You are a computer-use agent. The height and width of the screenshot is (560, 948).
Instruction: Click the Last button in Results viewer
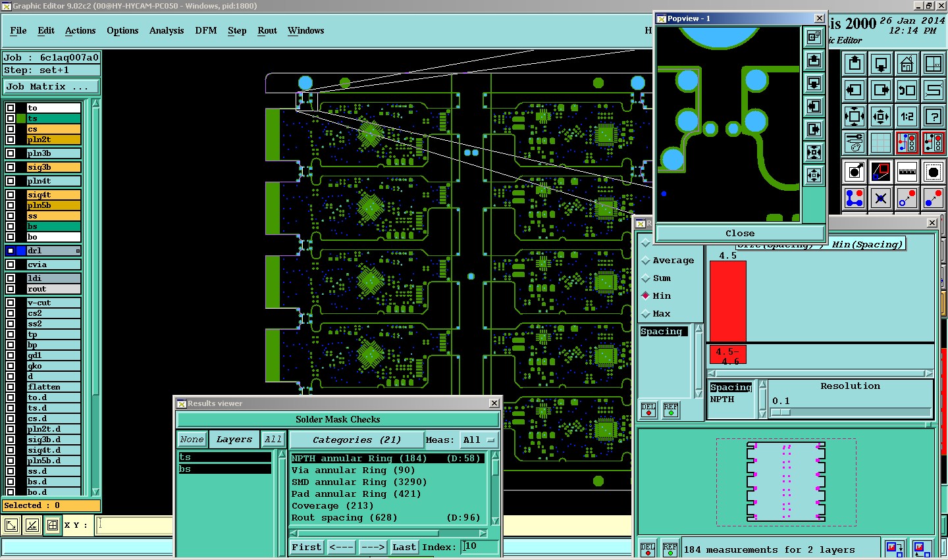tap(404, 547)
